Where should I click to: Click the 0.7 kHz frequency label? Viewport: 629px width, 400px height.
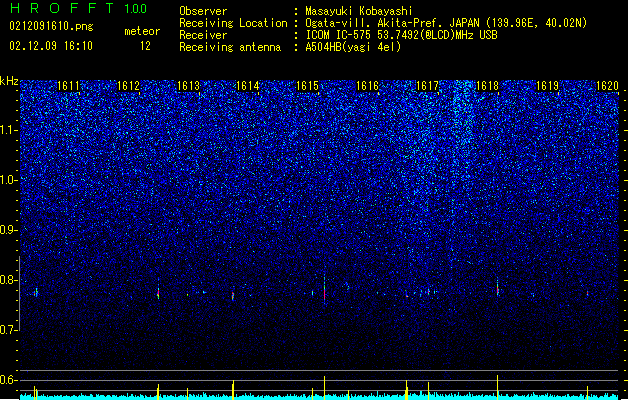tap(9, 330)
